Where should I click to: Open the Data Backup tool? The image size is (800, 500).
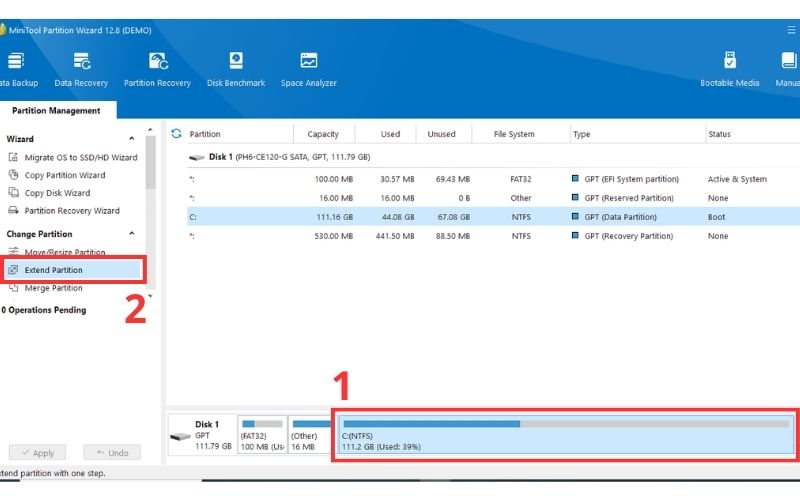point(17,69)
